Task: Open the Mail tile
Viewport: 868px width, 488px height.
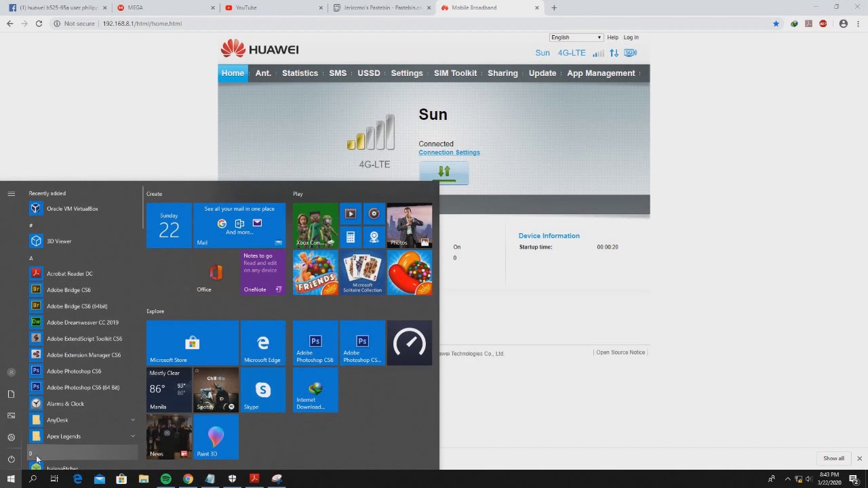Action: click(239, 226)
